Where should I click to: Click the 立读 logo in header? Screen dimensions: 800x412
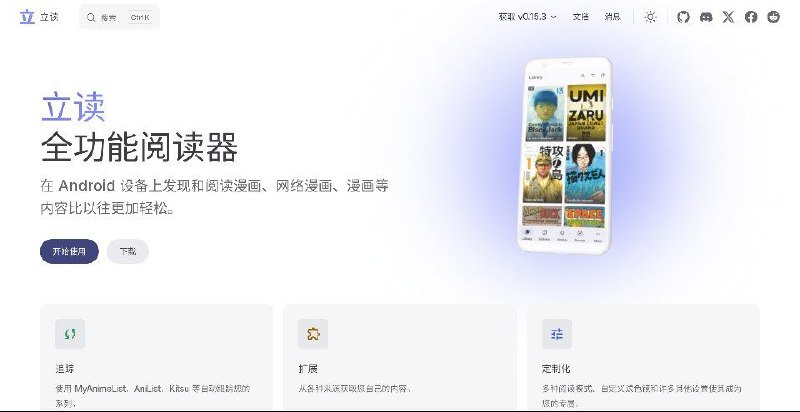click(27, 17)
